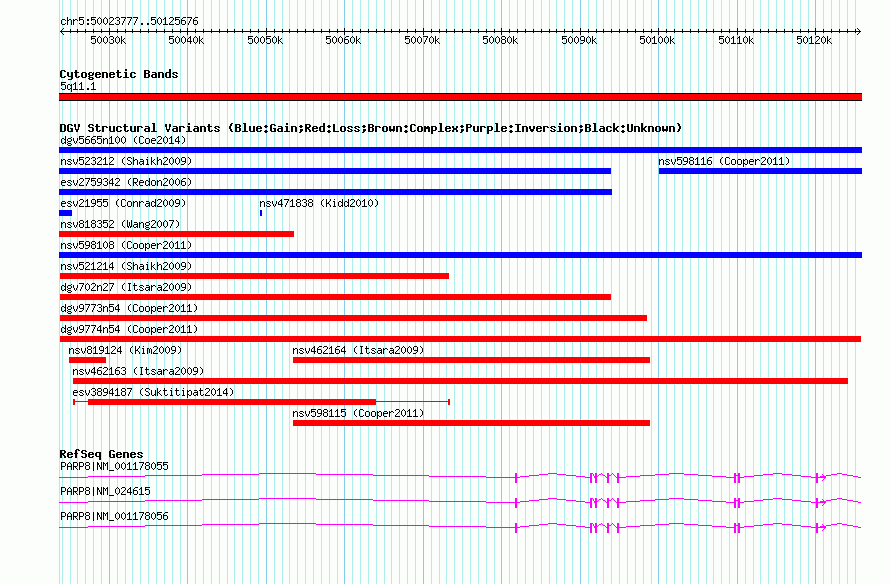Open variant nsv521214 (Shaikh2009) label
The height and width of the screenshot is (584, 890).
[126, 266]
